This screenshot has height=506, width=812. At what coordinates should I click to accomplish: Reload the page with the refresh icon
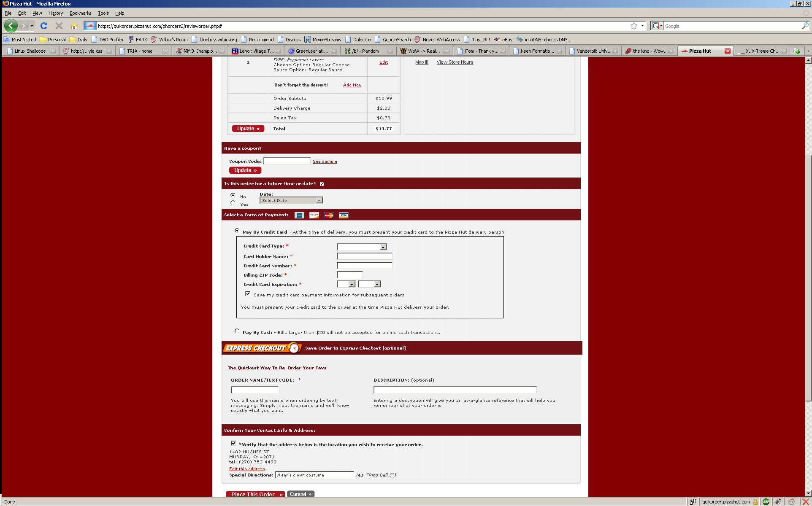(44, 26)
